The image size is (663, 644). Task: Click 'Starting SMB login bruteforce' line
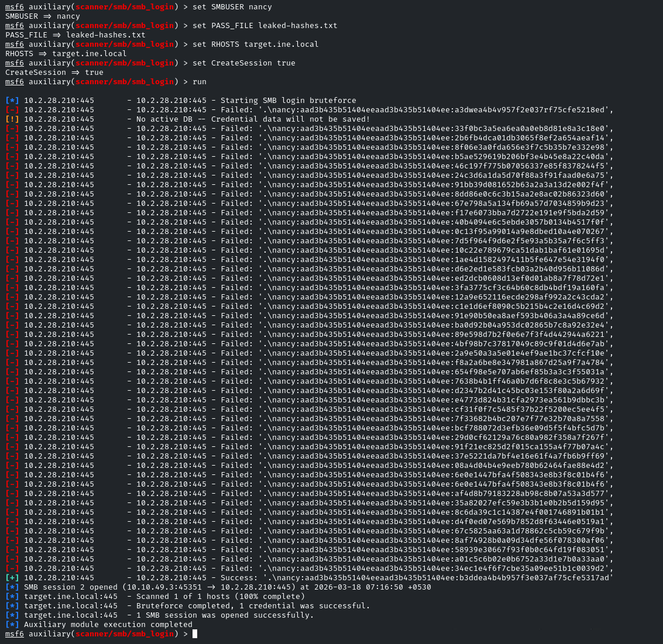click(288, 100)
